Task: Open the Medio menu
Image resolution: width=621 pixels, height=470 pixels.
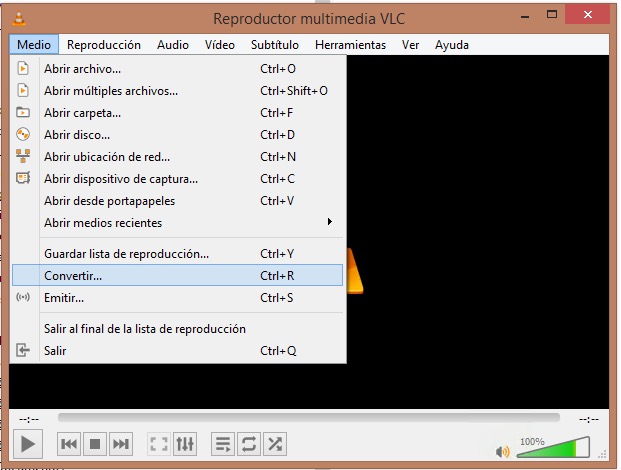Action: click(34, 45)
